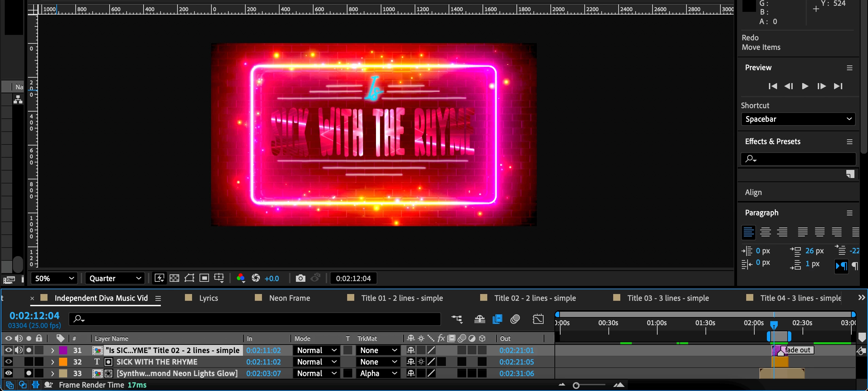Click the Fast Previews icon
This screenshot has height=391, width=868.
tap(159, 278)
